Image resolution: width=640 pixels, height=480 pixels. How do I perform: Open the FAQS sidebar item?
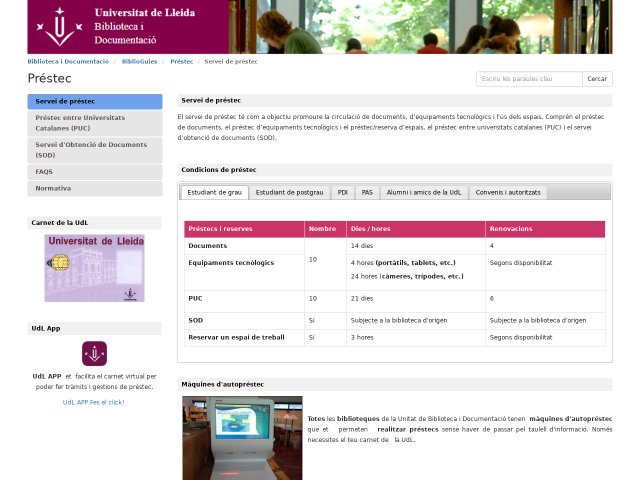tap(94, 172)
